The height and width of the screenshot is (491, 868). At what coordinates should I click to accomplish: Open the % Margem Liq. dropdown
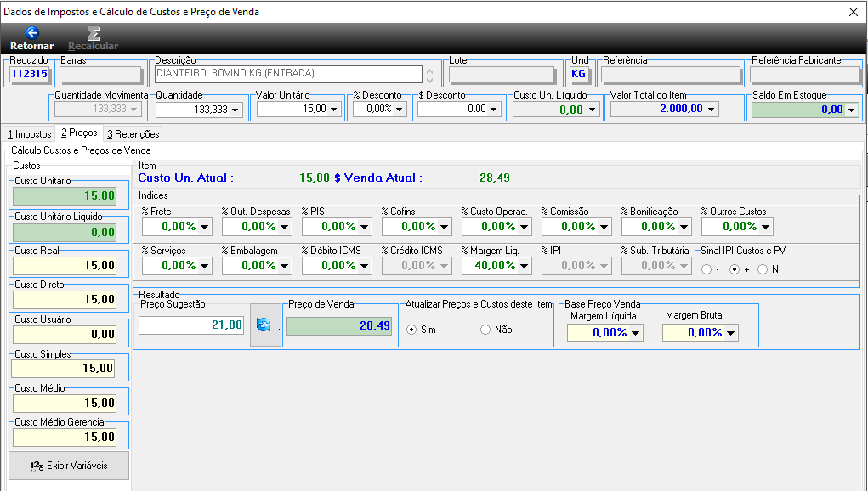click(525, 266)
